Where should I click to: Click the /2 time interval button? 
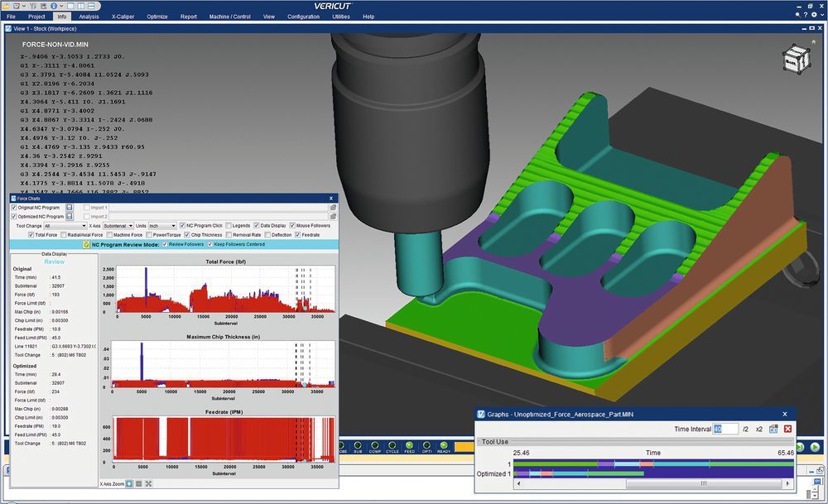pos(745,429)
